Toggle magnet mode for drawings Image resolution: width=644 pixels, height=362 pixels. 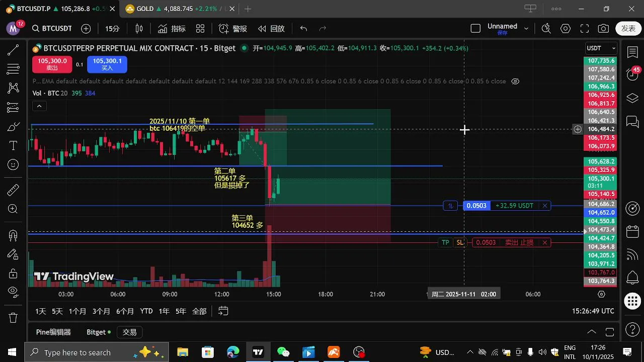[x=13, y=235]
